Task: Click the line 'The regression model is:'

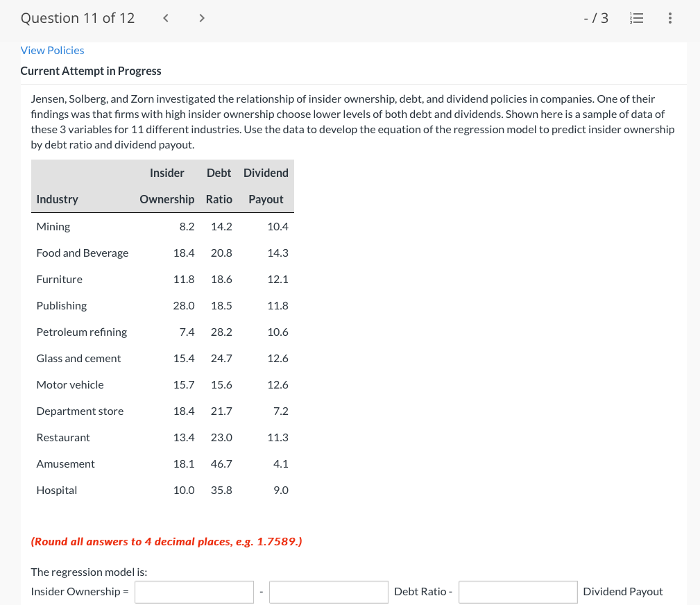Action: 89,572
